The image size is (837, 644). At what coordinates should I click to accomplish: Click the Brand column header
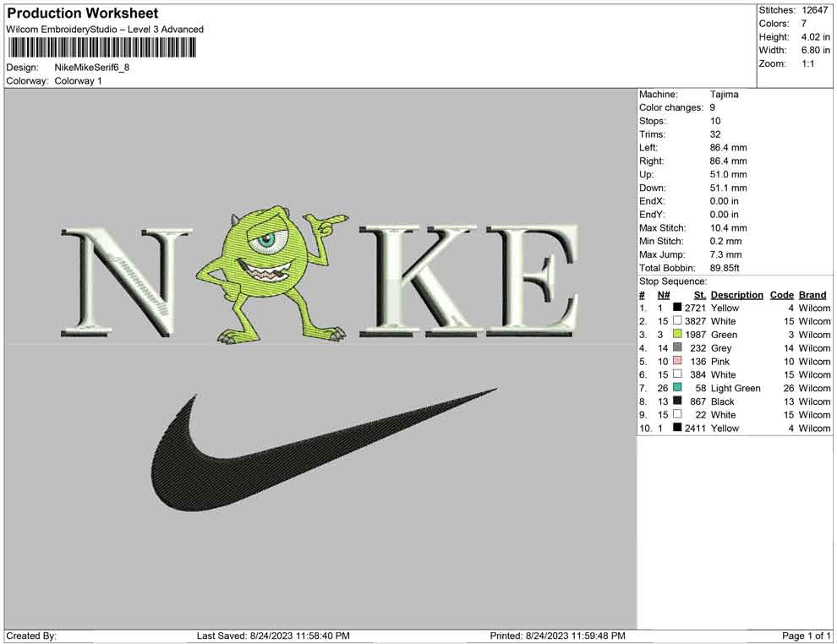click(x=812, y=295)
